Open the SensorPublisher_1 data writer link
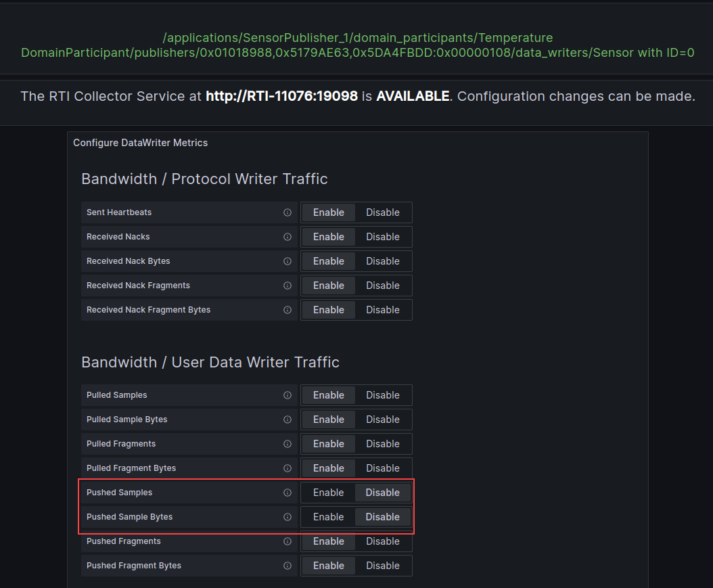 (x=356, y=45)
